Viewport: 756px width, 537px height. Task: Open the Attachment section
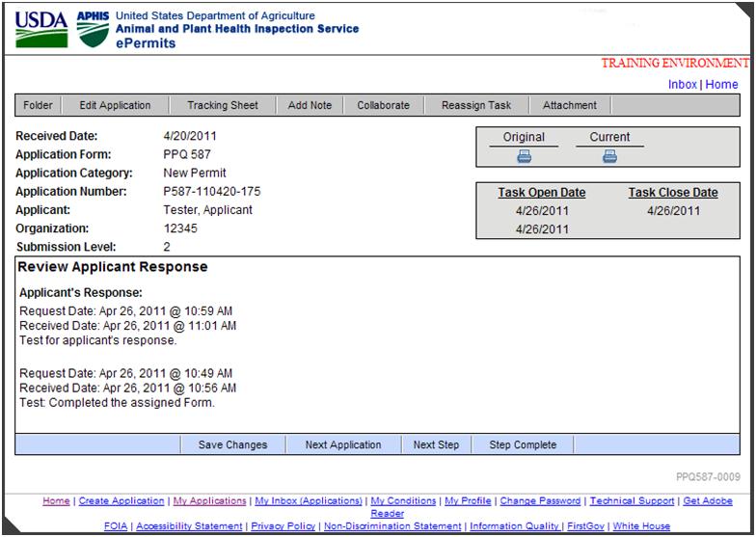(x=570, y=105)
